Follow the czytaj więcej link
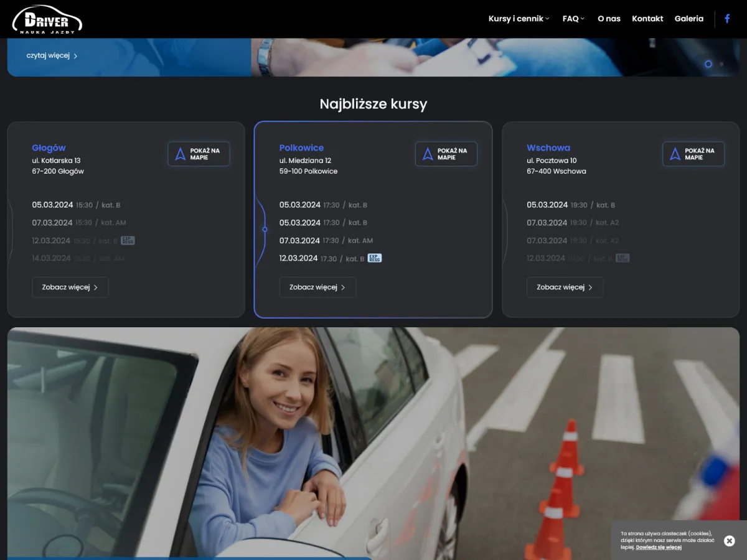 pos(52,55)
